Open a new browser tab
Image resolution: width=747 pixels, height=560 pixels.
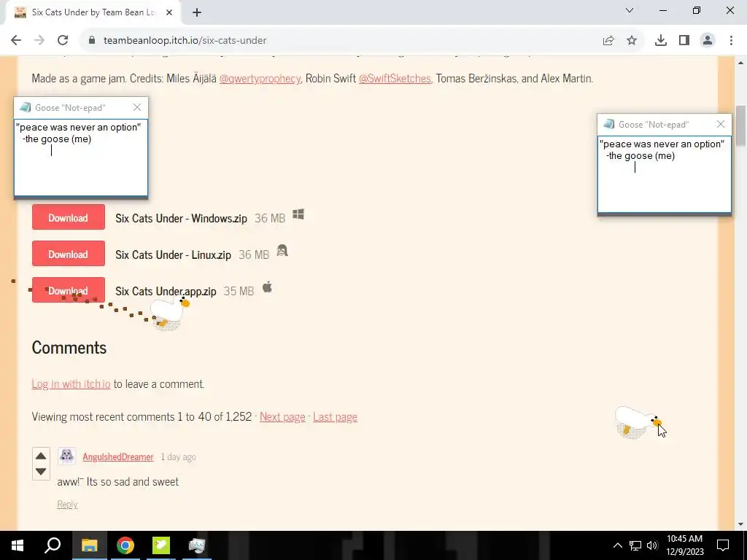click(197, 13)
